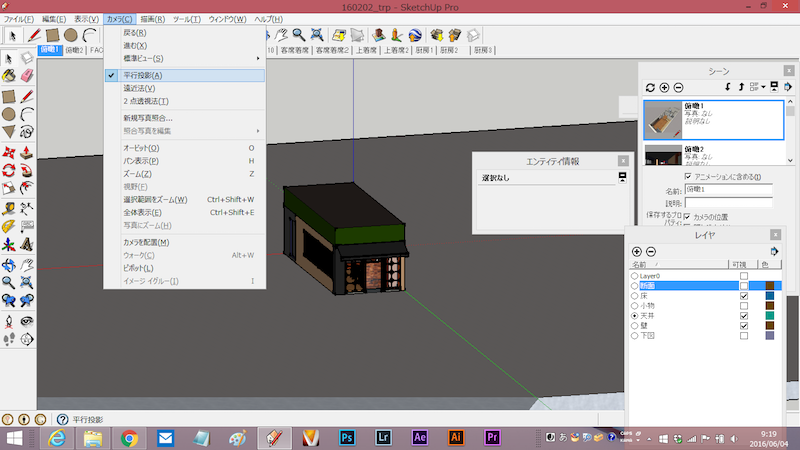This screenshot has height=450, width=800.
Task: Open the scene view options dropdown
Action: click(759, 88)
